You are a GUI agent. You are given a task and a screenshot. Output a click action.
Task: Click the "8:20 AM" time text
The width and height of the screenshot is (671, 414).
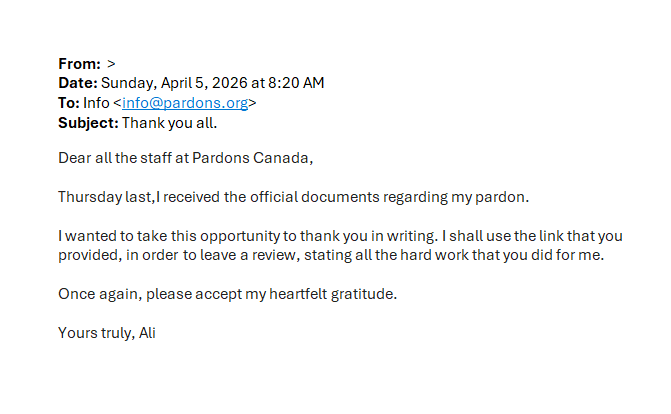296,83
